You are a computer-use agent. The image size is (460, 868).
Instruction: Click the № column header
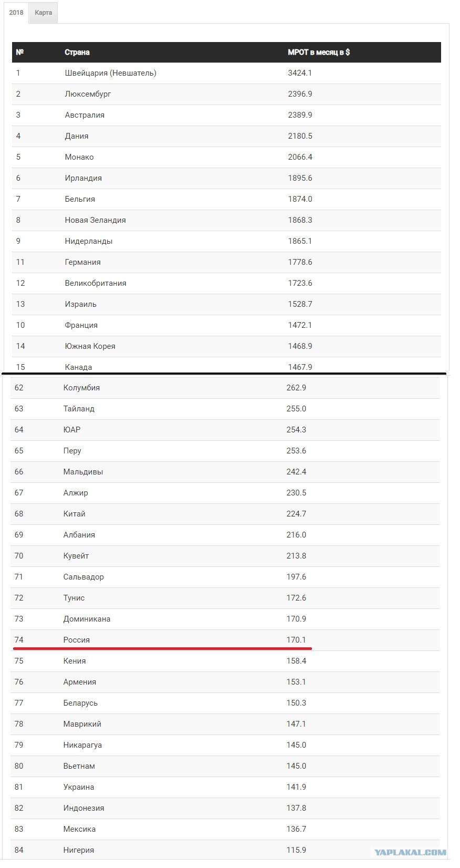click(20, 52)
